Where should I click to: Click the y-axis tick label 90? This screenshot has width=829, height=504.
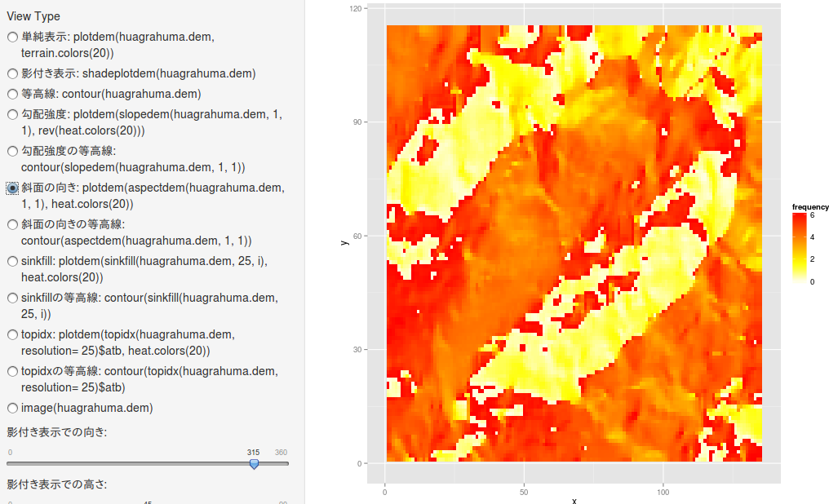(x=357, y=122)
